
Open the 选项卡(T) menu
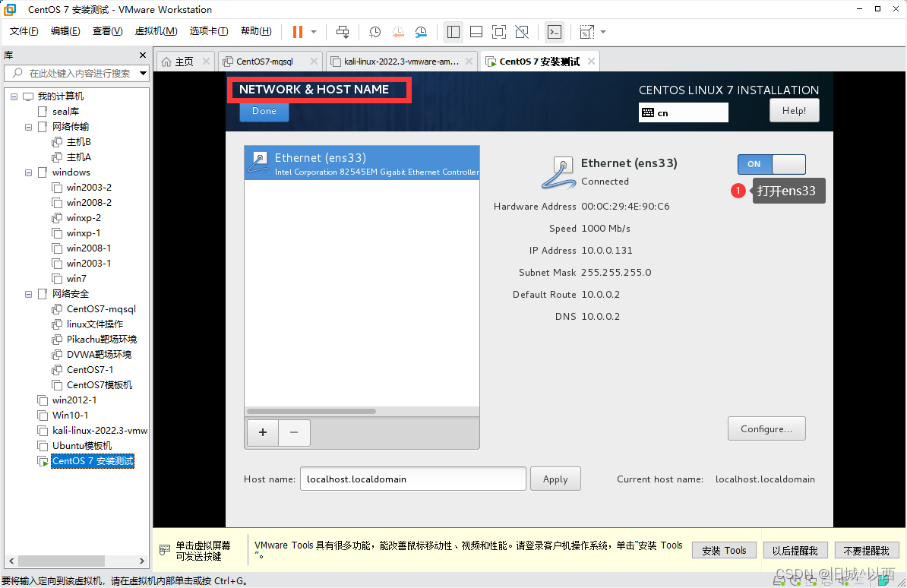(209, 31)
